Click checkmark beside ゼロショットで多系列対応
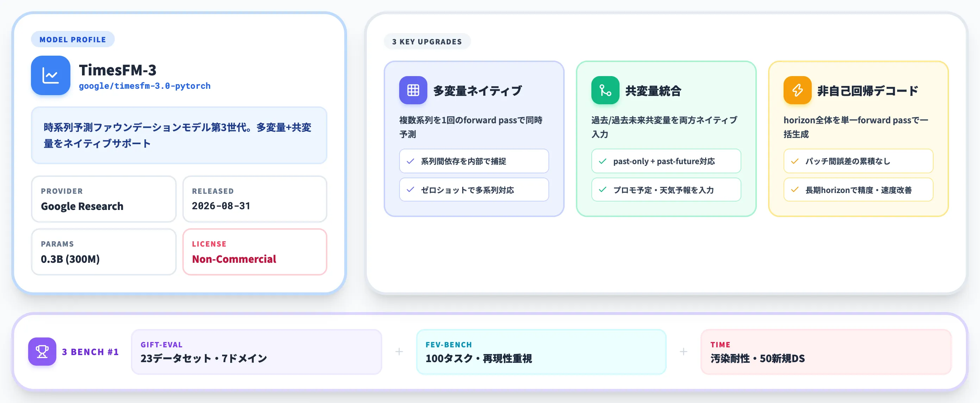Image resolution: width=980 pixels, height=403 pixels. (x=410, y=190)
